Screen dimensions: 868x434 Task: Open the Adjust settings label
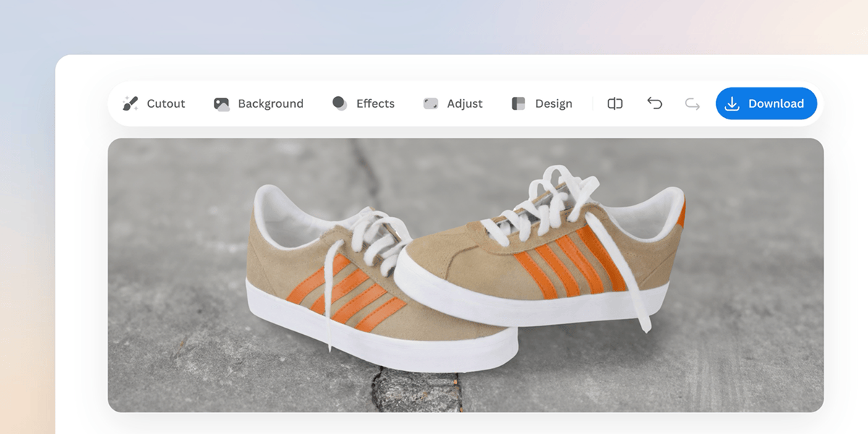pos(464,103)
